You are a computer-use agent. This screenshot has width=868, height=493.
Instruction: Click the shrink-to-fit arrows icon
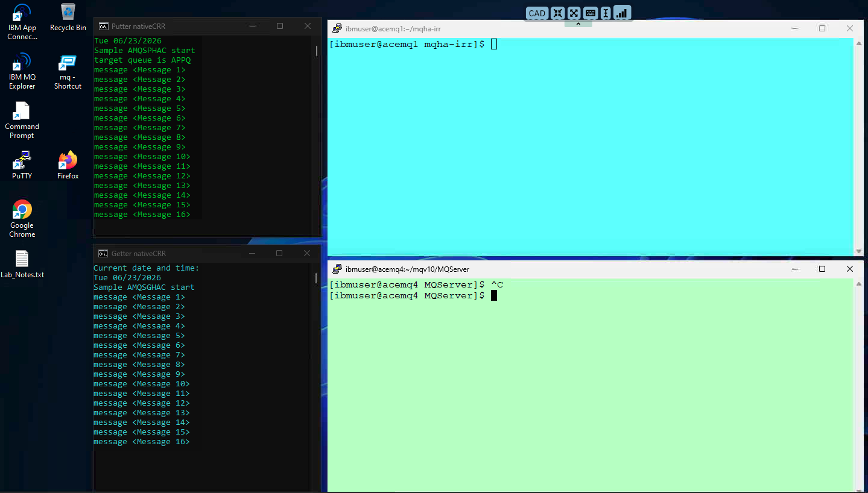pos(558,13)
